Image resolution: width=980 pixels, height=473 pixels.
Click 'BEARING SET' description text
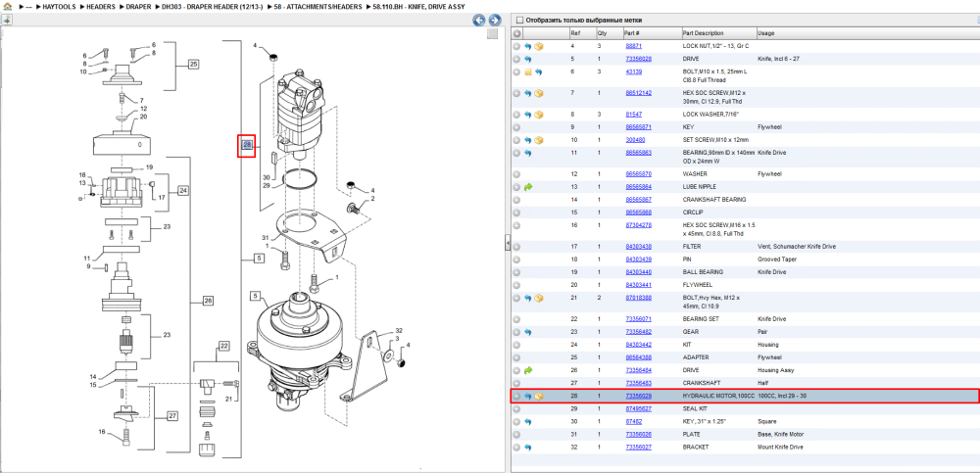pyautogui.click(x=702, y=319)
